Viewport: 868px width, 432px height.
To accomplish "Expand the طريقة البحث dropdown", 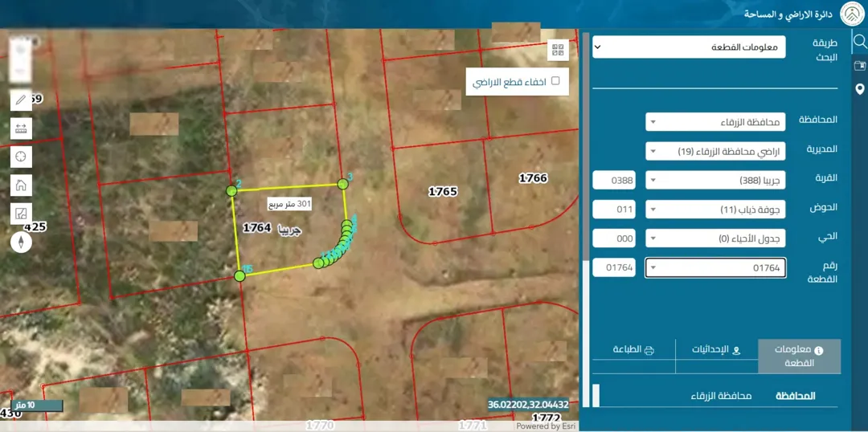I will (x=689, y=47).
